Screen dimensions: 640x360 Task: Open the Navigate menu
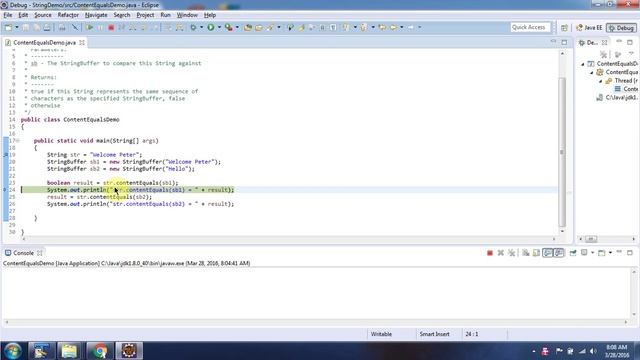[96, 15]
